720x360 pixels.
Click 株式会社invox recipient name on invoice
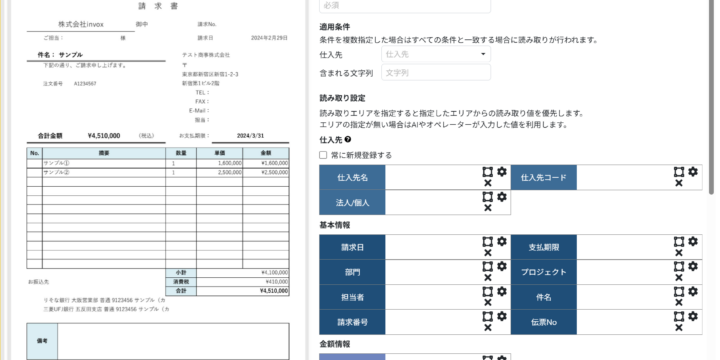pos(81,24)
